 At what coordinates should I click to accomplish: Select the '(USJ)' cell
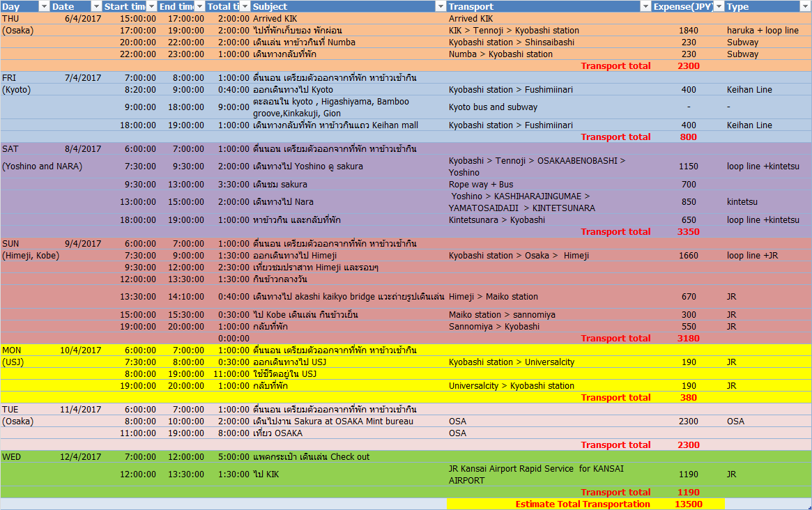(13, 362)
